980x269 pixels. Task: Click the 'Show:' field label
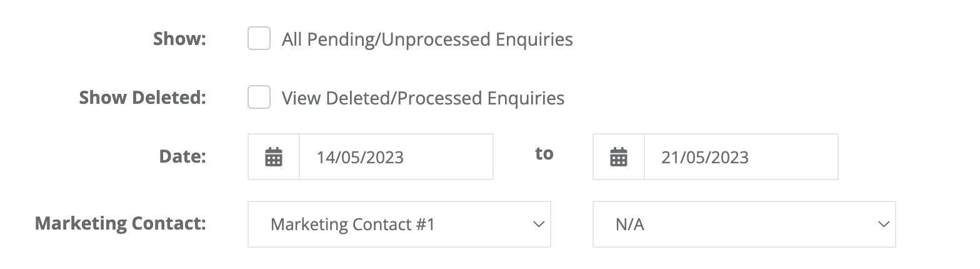[179, 39]
